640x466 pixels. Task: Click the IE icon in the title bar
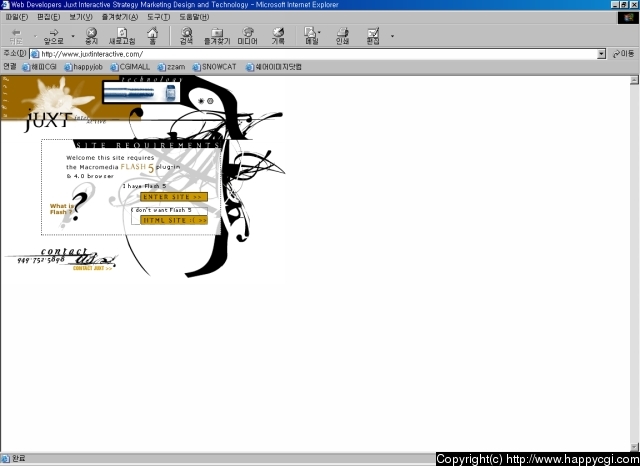(x=5, y=5)
